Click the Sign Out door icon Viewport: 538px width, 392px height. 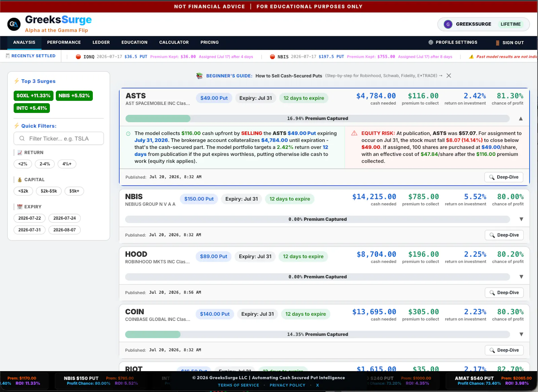point(497,43)
